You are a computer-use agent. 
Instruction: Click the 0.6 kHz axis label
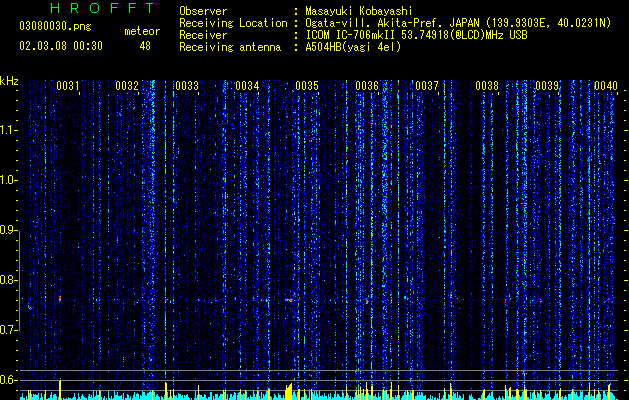point(8,380)
